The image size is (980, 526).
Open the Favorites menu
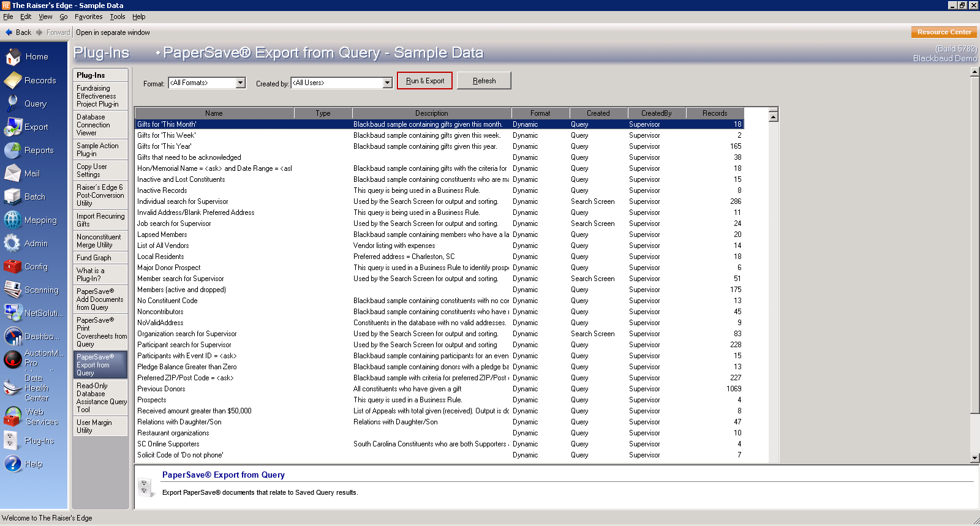point(89,17)
